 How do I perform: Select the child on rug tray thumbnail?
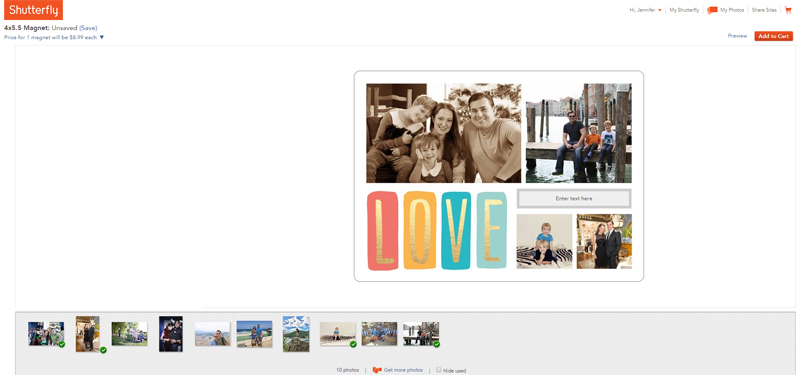pyautogui.click(x=338, y=334)
